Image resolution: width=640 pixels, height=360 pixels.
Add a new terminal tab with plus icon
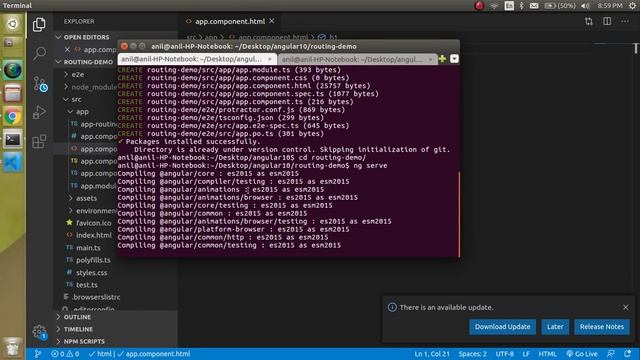442,59
